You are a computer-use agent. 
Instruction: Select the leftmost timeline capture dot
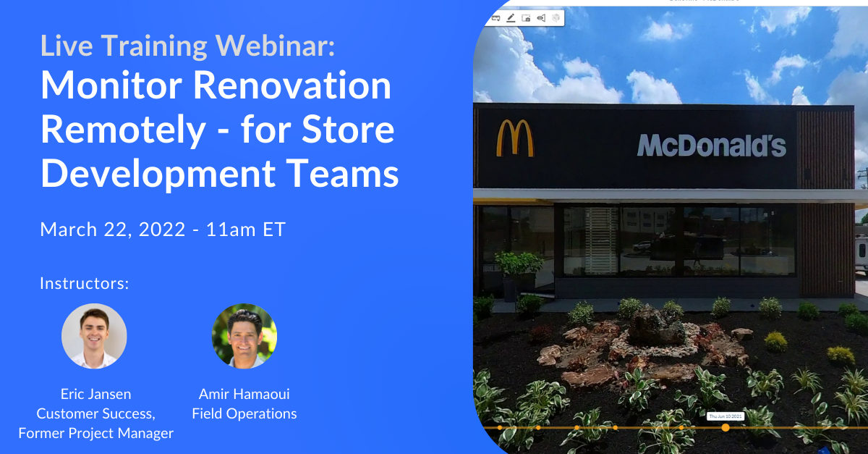(499, 427)
